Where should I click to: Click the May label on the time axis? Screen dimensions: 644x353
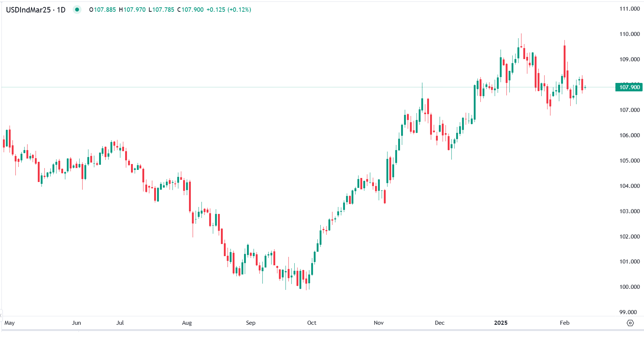[x=10, y=323]
